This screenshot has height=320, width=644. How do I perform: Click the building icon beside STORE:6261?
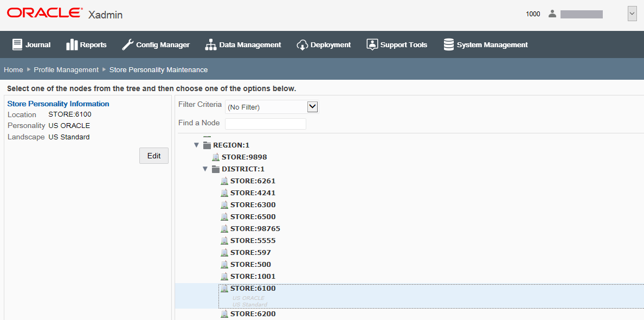[x=224, y=181]
